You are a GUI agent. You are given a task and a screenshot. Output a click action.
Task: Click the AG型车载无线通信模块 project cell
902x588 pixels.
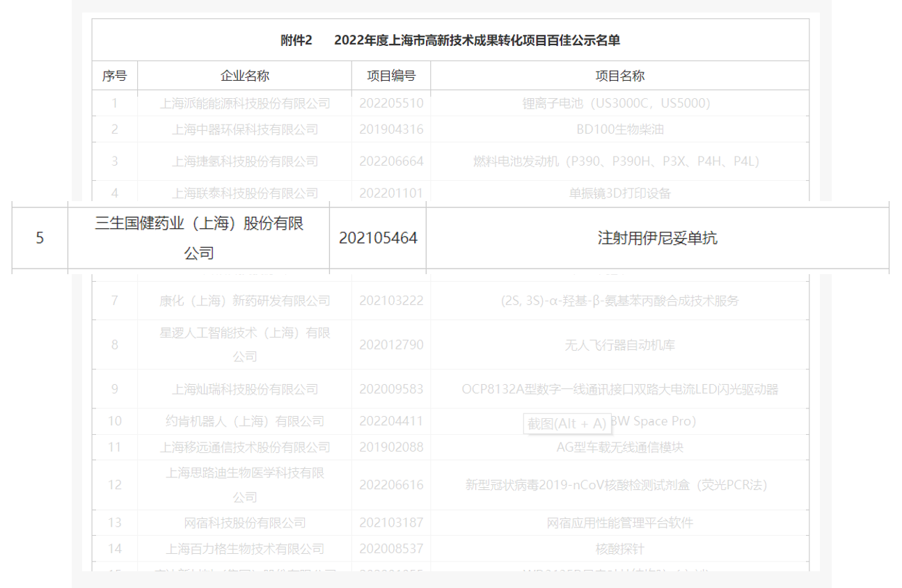(619, 447)
